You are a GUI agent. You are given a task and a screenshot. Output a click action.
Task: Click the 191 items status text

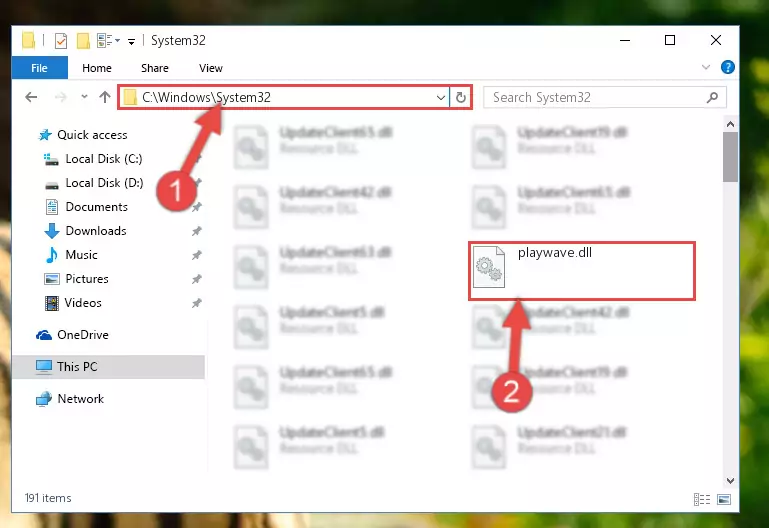click(48, 498)
